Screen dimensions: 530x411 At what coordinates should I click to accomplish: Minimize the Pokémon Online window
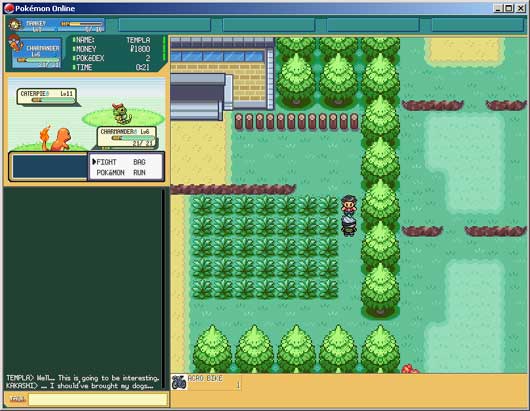point(498,8)
